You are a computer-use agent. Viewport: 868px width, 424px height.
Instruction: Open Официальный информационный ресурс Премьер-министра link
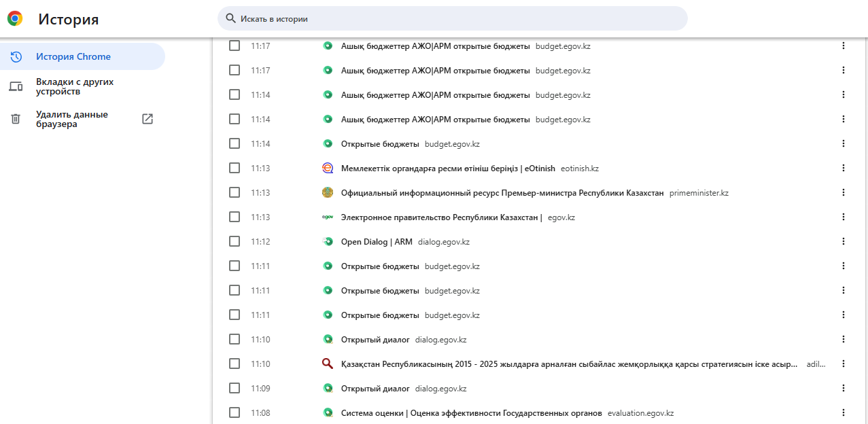[x=502, y=193]
